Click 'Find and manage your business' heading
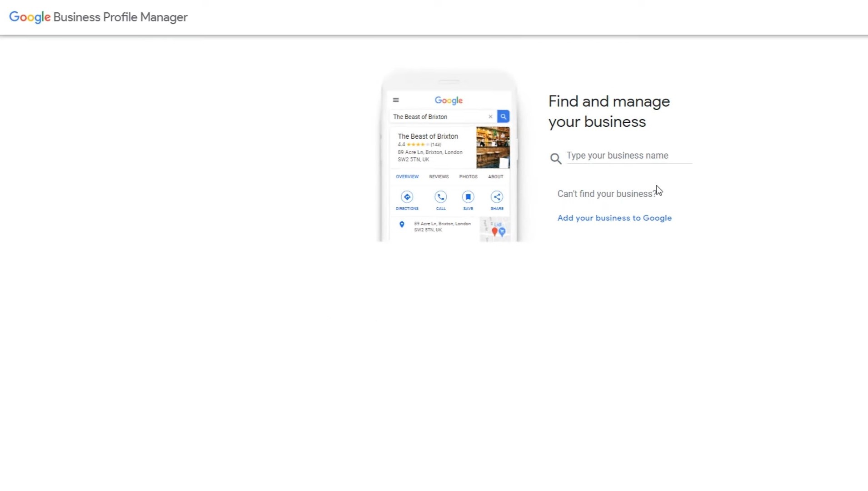 (x=609, y=111)
